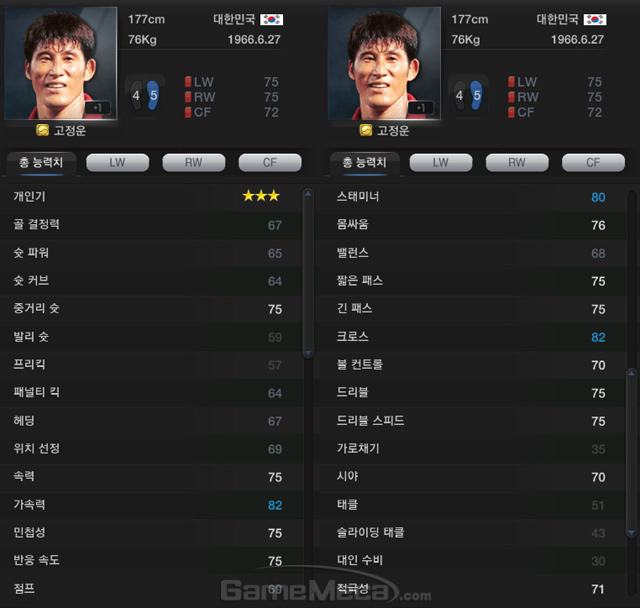Image resolution: width=640 pixels, height=608 pixels.
Task: Click gold coin icon beside left 고정운 name
Action: tap(42, 130)
